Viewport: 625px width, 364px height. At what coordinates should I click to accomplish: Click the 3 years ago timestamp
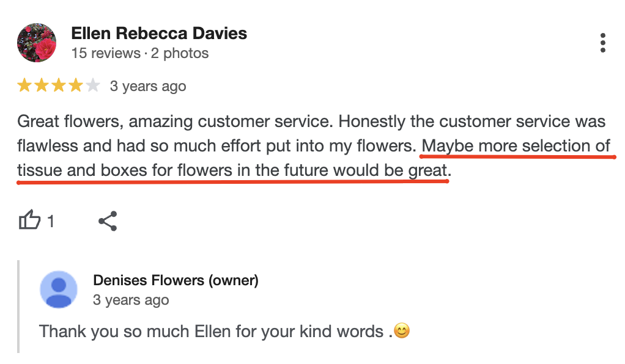click(148, 86)
